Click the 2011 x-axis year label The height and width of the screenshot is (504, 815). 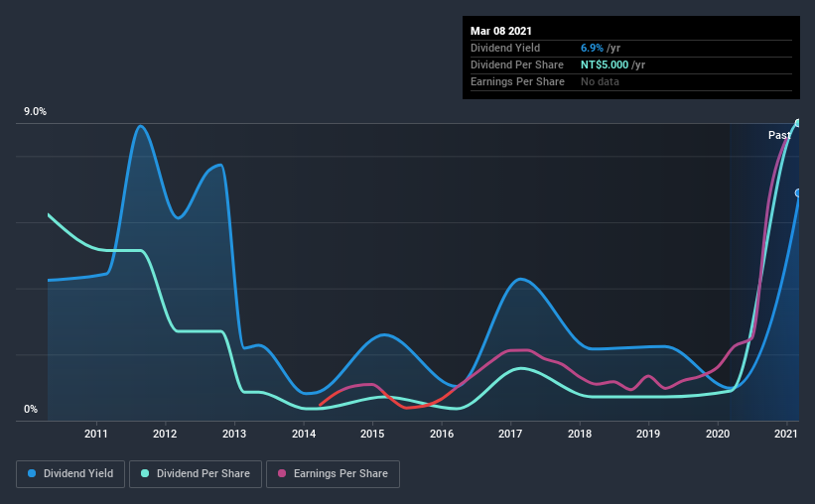96,434
